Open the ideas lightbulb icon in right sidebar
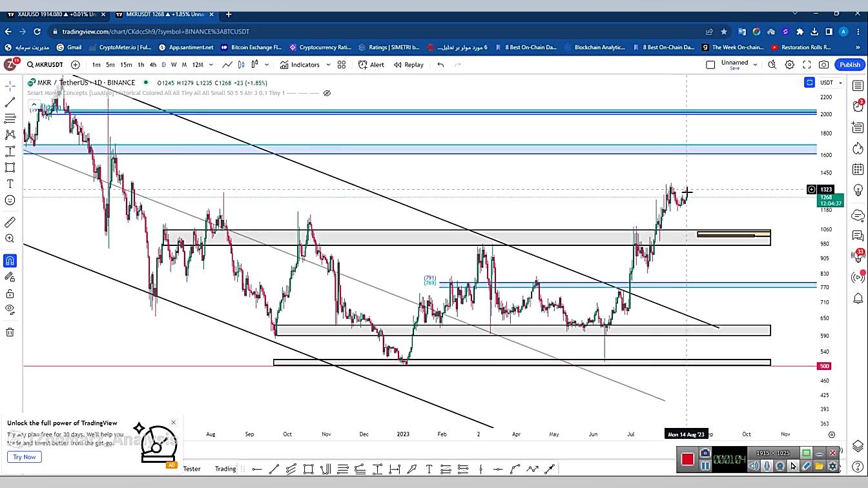Screen dimensions: 868x488 pyautogui.click(x=858, y=190)
